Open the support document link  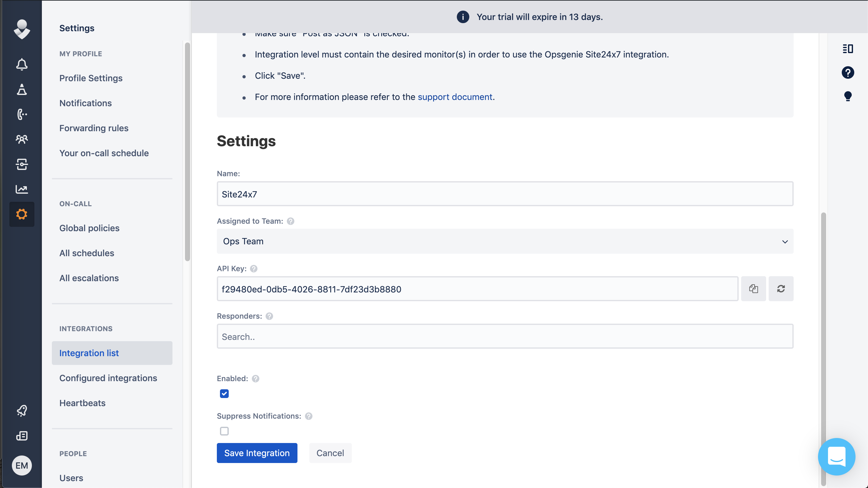click(455, 97)
